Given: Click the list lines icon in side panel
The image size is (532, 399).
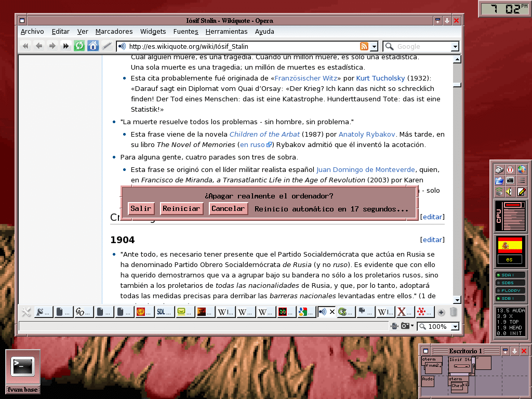Looking at the screenshot, I should tap(522, 181).
